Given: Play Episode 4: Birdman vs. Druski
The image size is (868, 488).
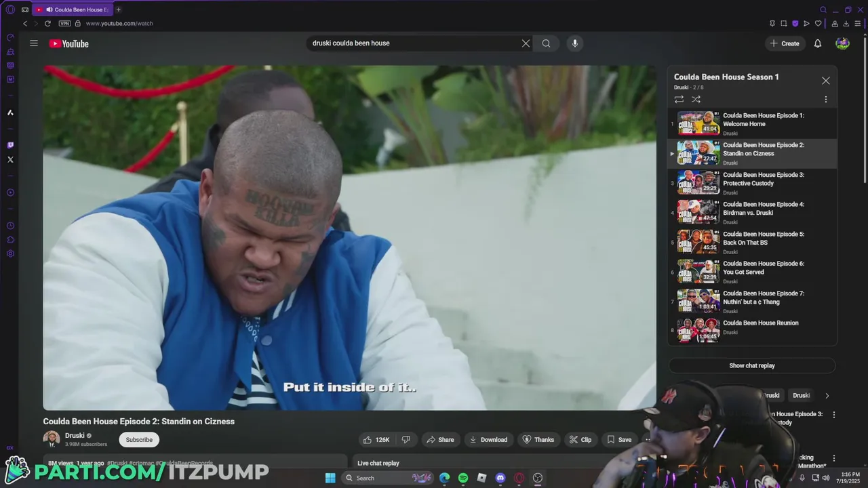Looking at the screenshot, I should pos(752,213).
